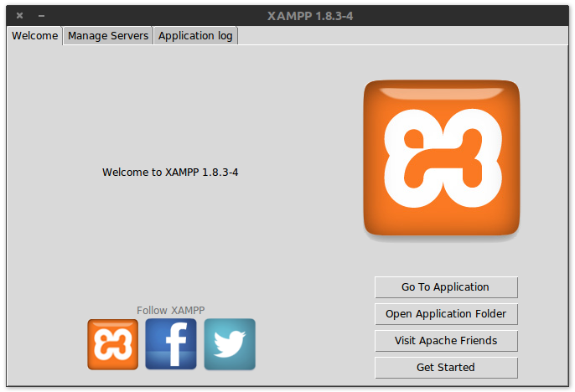Screen dimensions: 575x392
Task: Minimize the XAMPP window with the dash button
Action: 41,16
